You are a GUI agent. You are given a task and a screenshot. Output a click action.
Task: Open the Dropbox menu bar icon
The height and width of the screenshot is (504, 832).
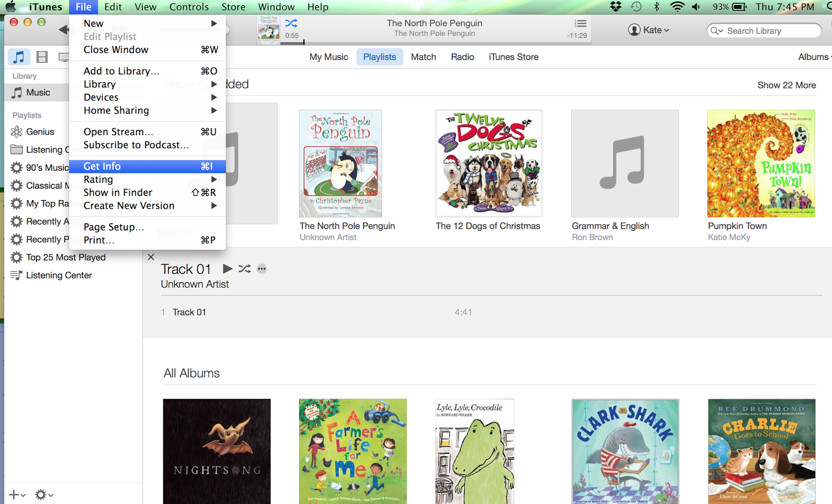click(x=616, y=7)
